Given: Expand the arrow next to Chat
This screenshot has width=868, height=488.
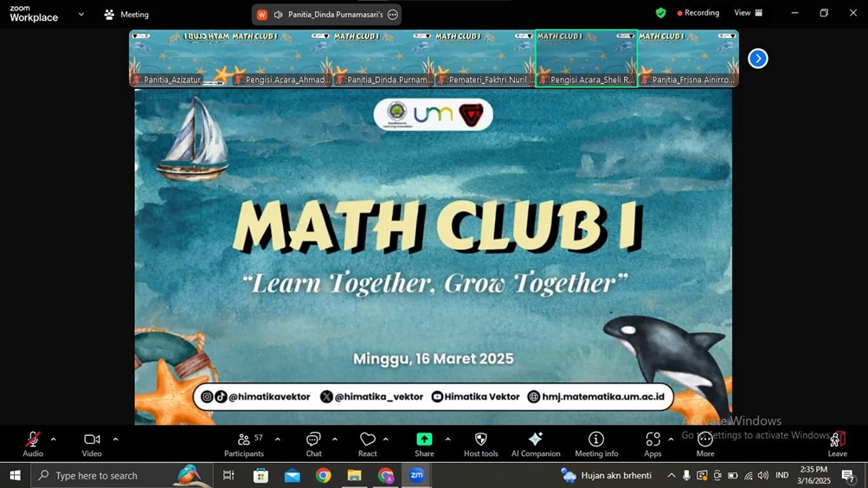Looking at the screenshot, I should 334,440.
